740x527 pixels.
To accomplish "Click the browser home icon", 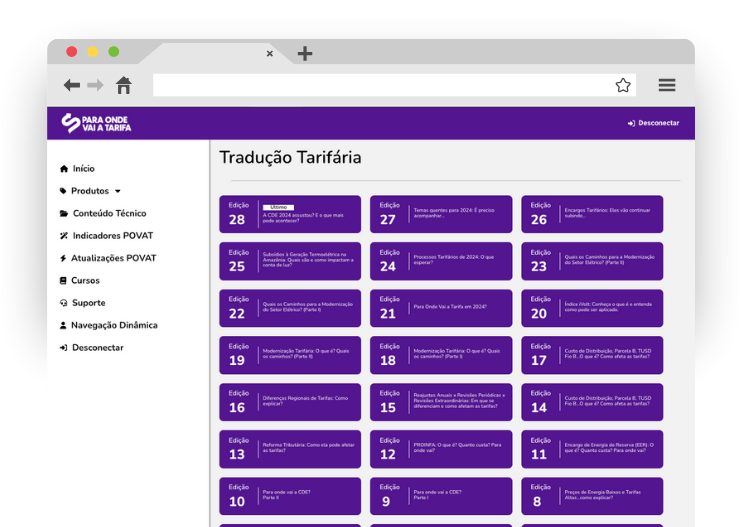I will click(123, 85).
